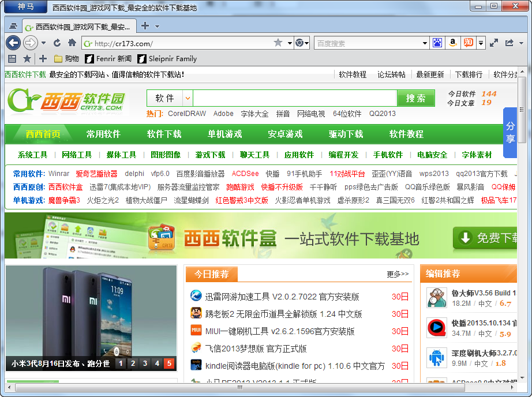Click the MIUI一键刷机工具 app icon

coord(196,330)
